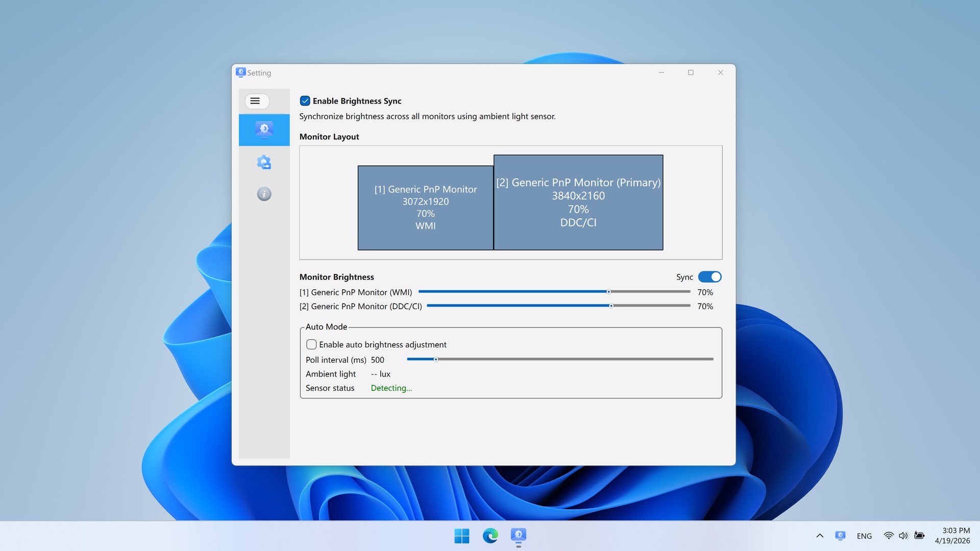Viewport: 980px width, 551px height.
Task: Check Enable auto brightness adjustment
Action: tap(311, 344)
